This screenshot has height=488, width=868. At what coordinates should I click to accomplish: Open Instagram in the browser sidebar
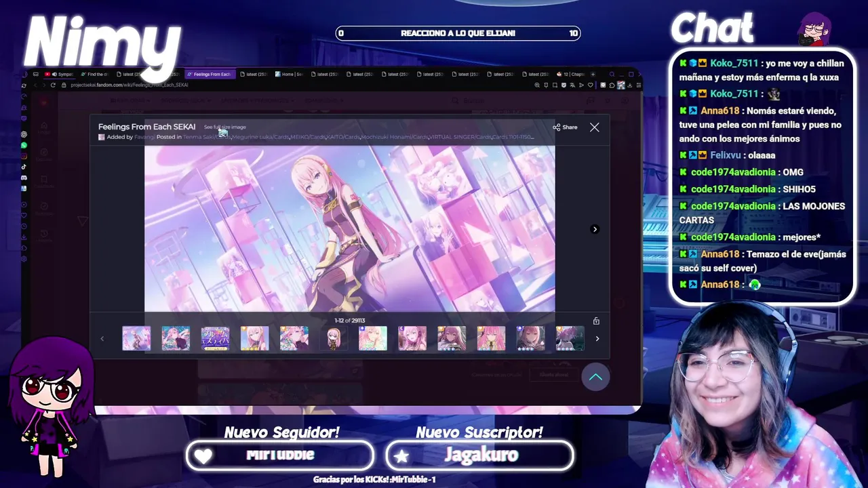click(x=24, y=156)
